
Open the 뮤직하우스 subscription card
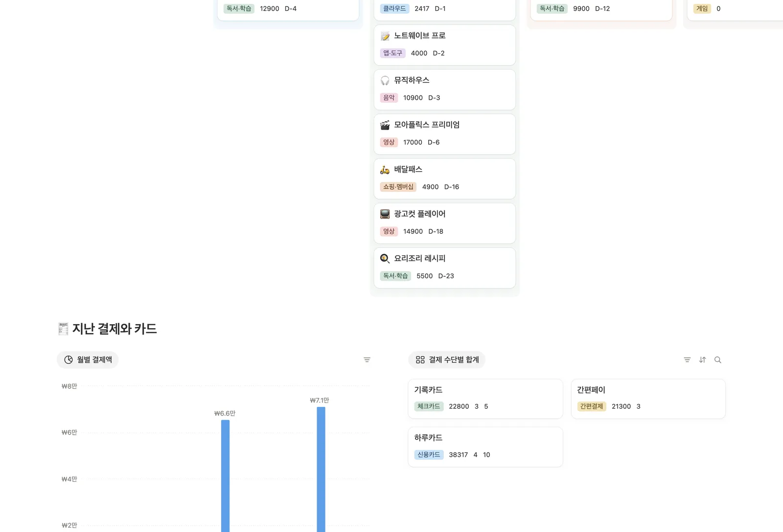click(445, 89)
